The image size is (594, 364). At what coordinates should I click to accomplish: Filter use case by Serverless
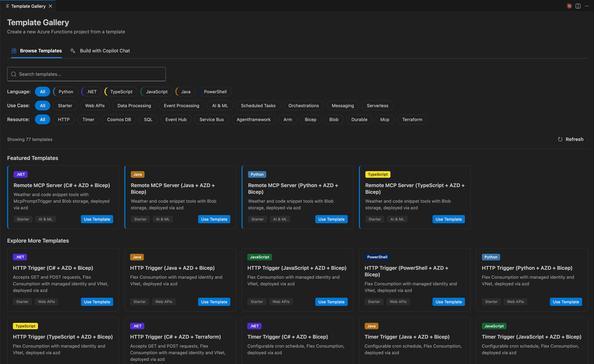[x=378, y=106]
